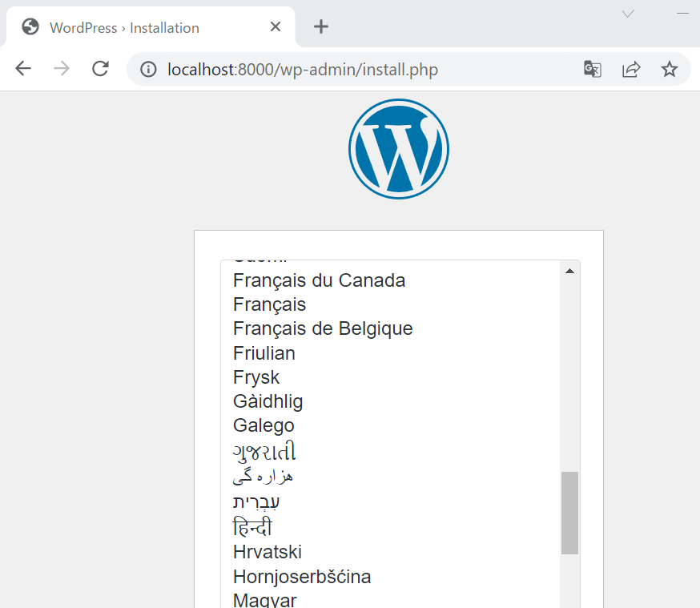Select the WordPress › Installation tab

pos(151,27)
